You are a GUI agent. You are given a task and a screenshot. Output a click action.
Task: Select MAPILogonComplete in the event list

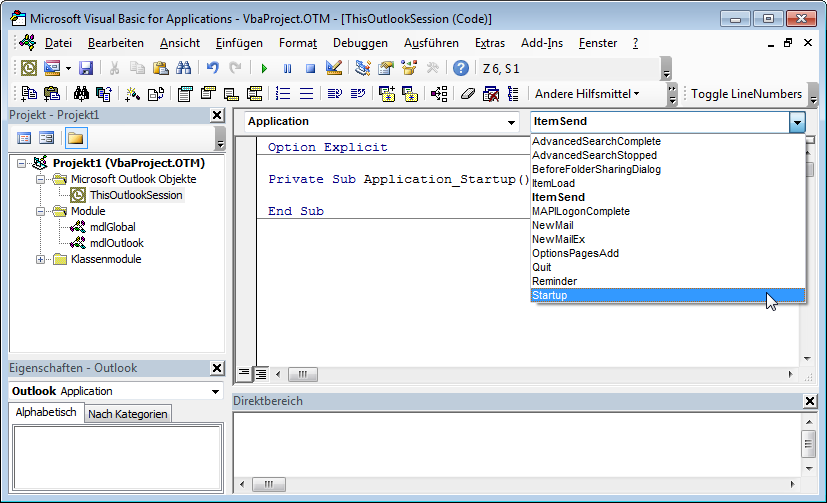668,211
